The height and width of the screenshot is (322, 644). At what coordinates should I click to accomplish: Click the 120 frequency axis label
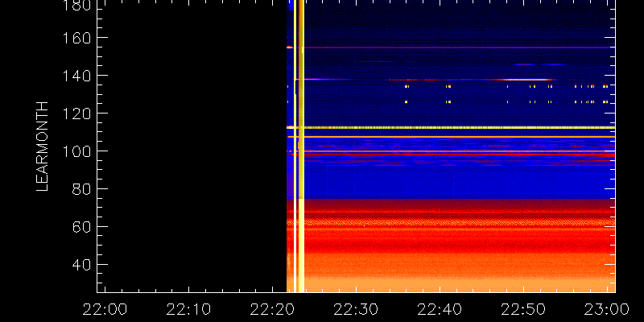(76, 114)
